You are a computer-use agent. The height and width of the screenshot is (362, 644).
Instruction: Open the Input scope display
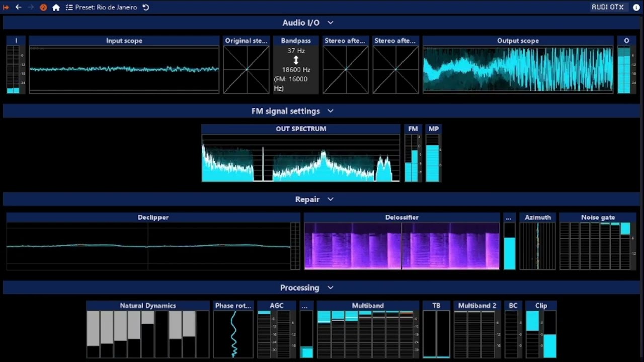coord(124,64)
